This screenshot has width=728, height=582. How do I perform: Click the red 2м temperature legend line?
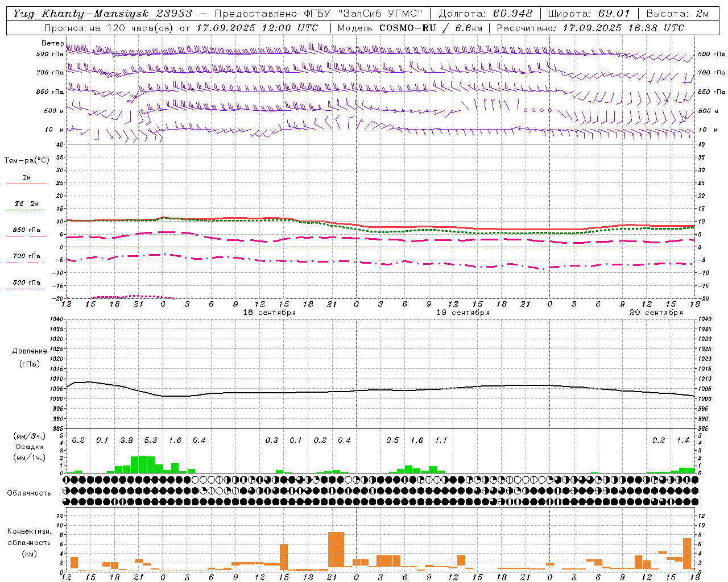point(26,184)
